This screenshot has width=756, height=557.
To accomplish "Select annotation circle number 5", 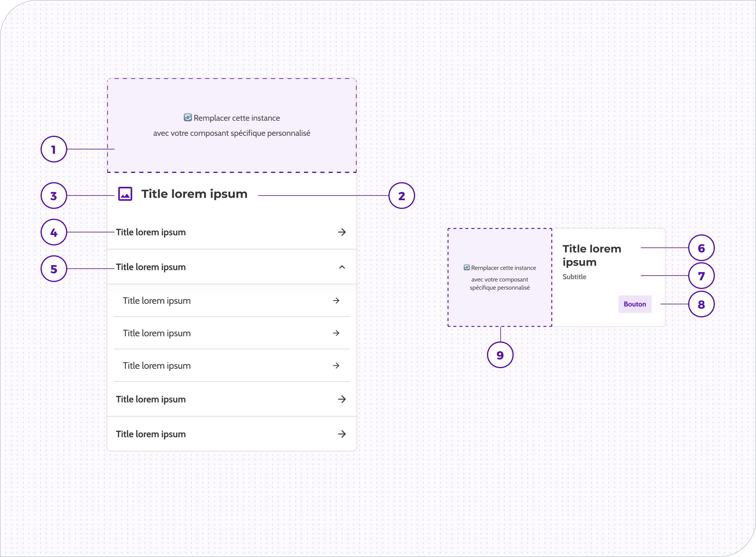I will (54, 269).
